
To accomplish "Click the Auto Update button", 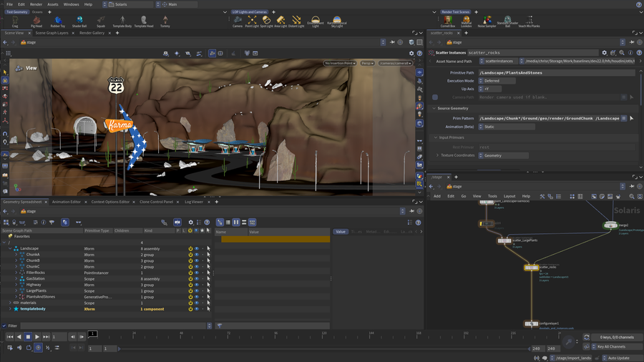I will coord(618,358).
